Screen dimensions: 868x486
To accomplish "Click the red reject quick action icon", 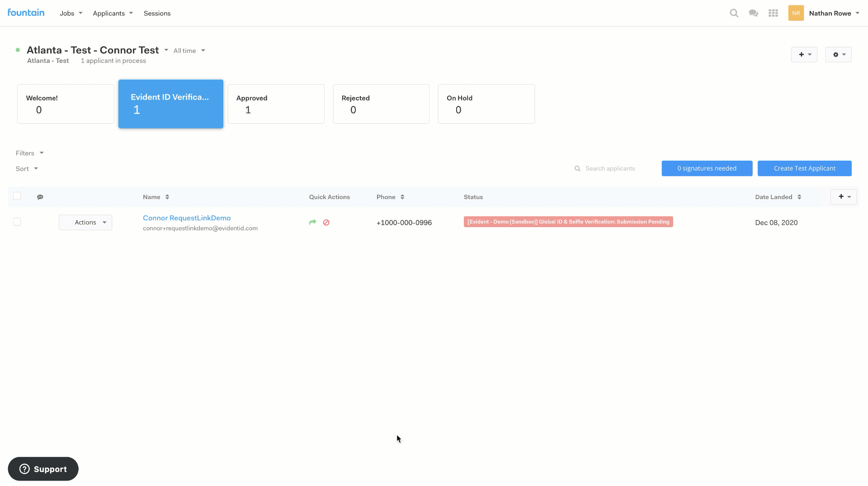I will click(x=326, y=222).
